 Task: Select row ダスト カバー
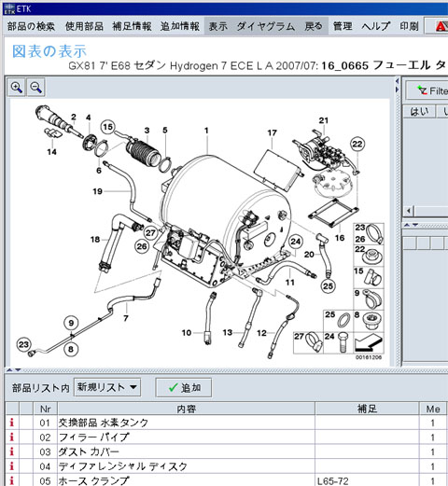(227, 451)
